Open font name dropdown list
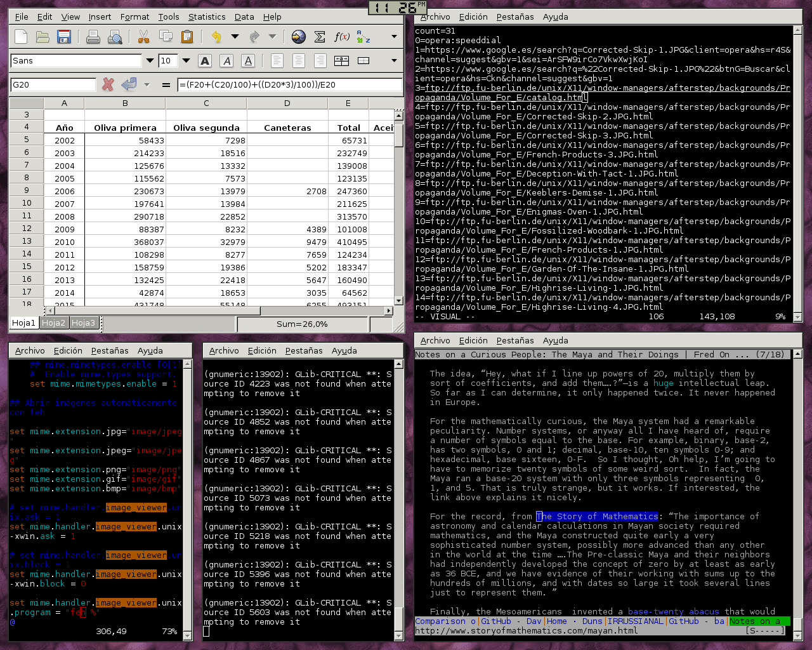 click(150, 61)
